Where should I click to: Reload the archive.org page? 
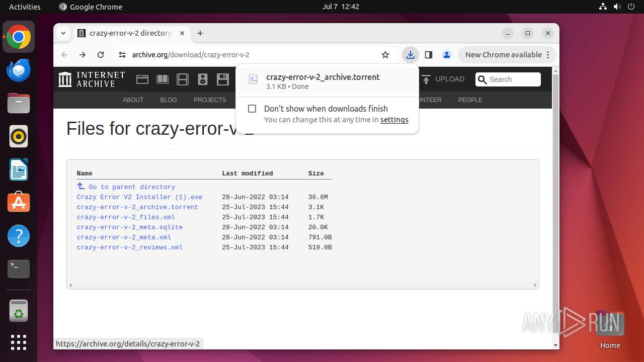tap(101, 55)
